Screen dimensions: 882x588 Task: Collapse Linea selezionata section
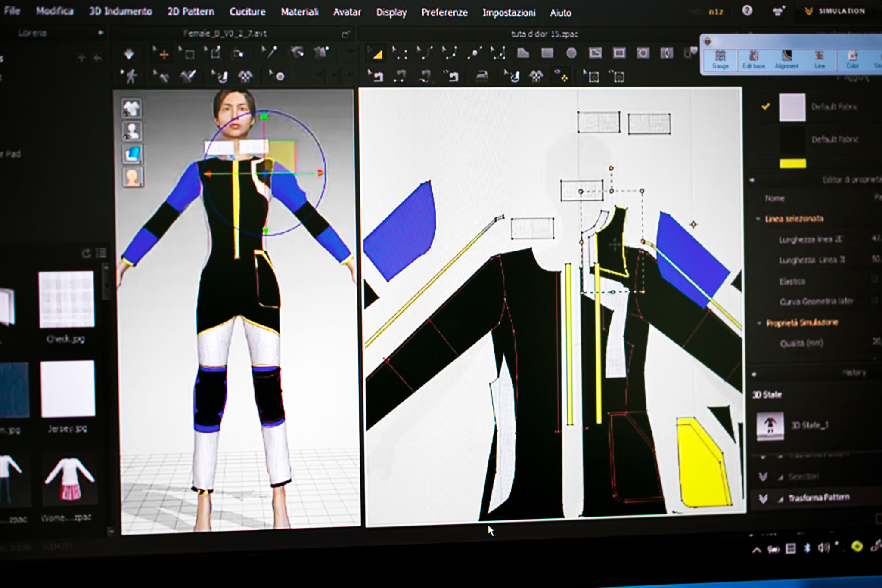coord(758,219)
